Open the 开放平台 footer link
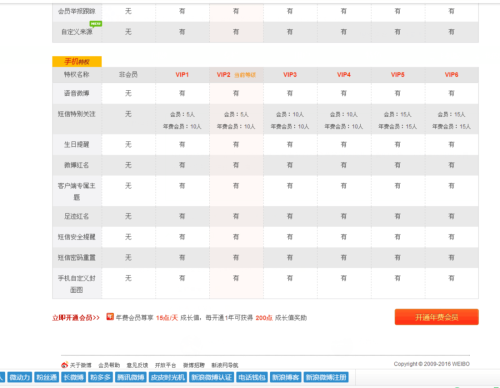The image size is (500, 388). (166, 365)
